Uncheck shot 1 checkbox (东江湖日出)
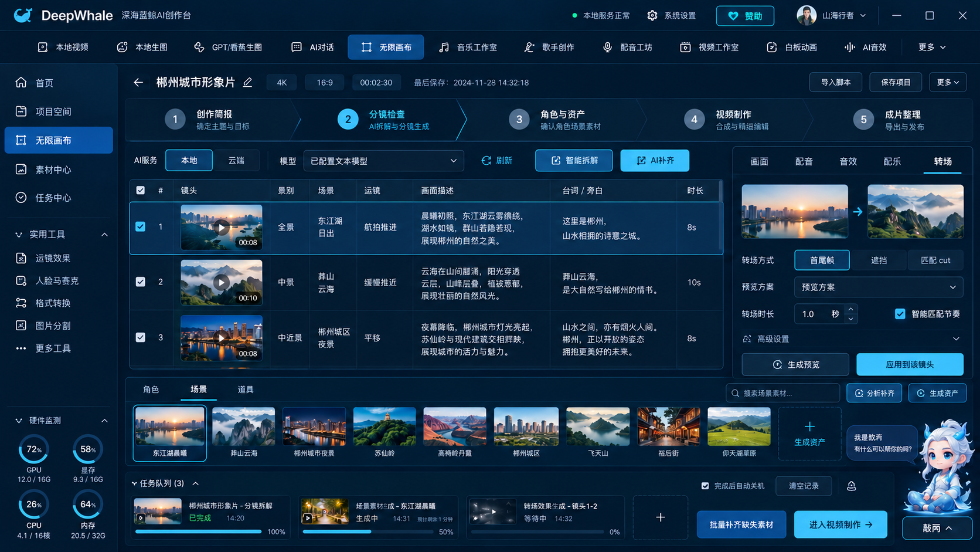This screenshot has height=552, width=980. pyautogui.click(x=141, y=226)
